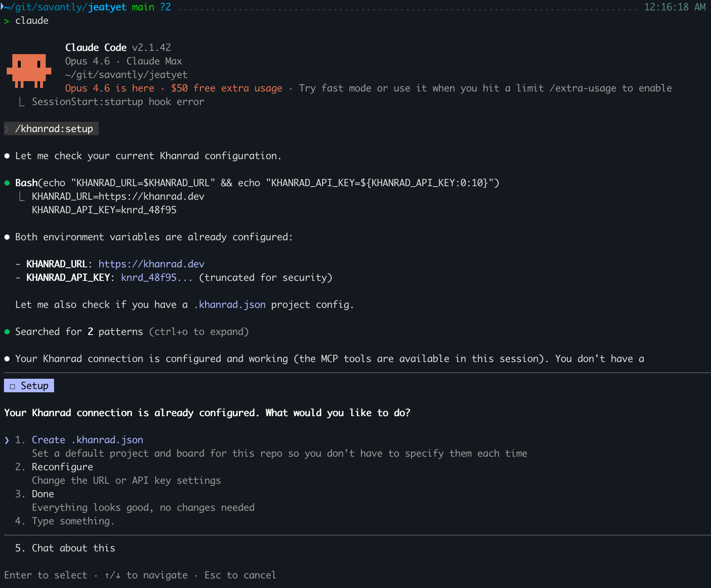Toggle the Setup checkbox square
711x588 pixels.
pos(12,386)
